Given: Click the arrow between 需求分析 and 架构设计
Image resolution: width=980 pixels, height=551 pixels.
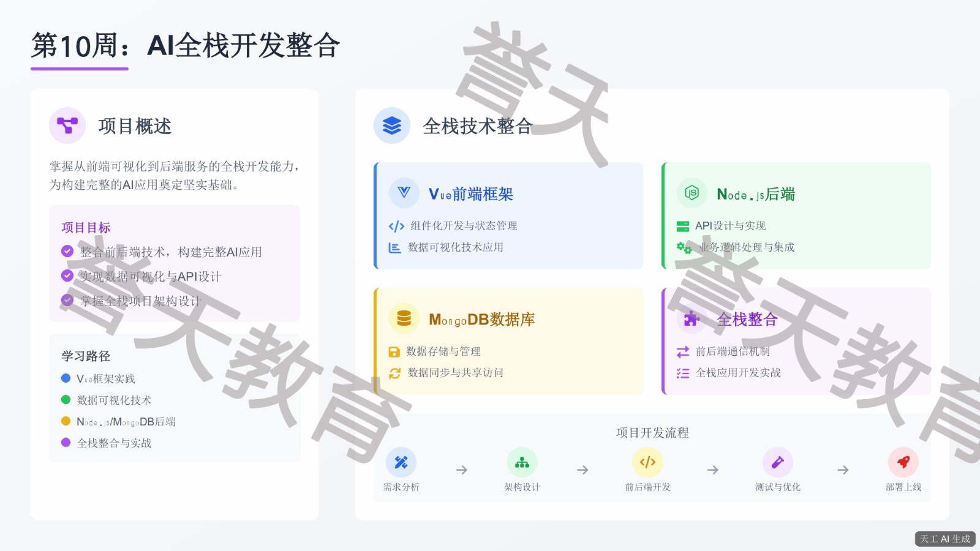Looking at the screenshot, I should tap(462, 470).
